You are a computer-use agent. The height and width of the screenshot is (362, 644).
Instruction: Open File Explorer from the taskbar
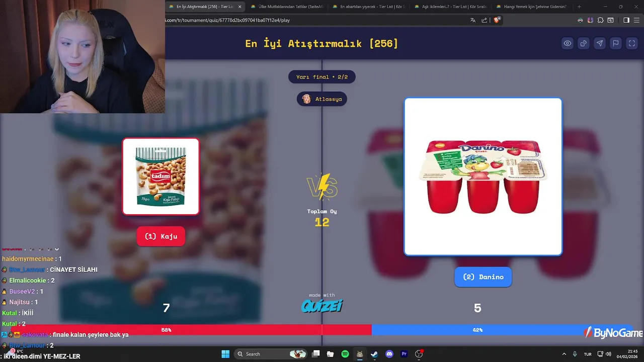tap(331, 354)
